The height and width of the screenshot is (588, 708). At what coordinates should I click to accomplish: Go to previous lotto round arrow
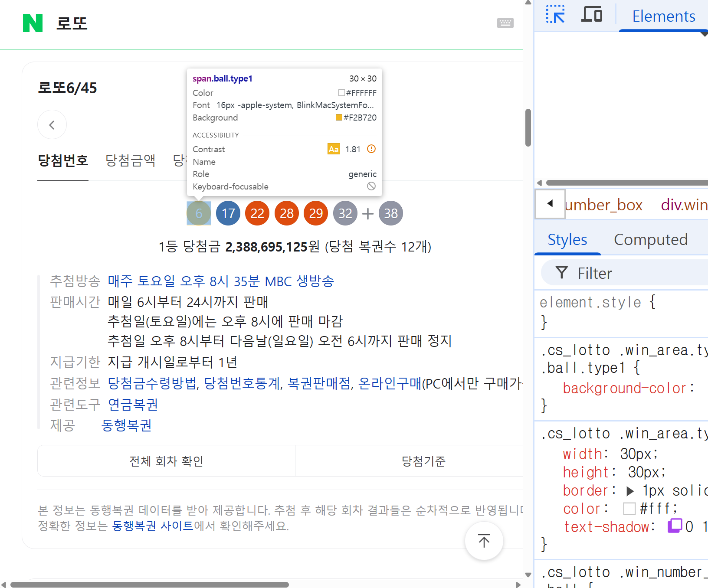coord(52,125)
